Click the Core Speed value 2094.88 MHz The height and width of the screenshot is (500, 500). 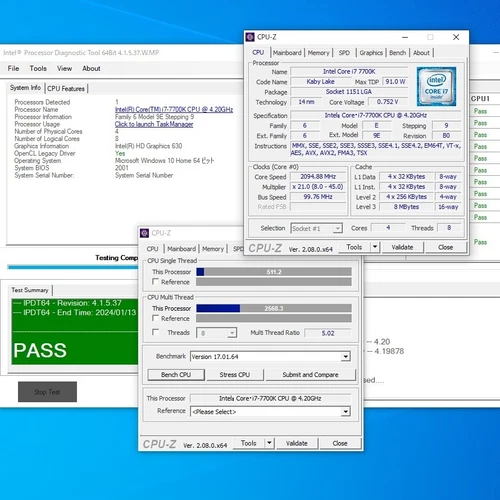(318, 176)
